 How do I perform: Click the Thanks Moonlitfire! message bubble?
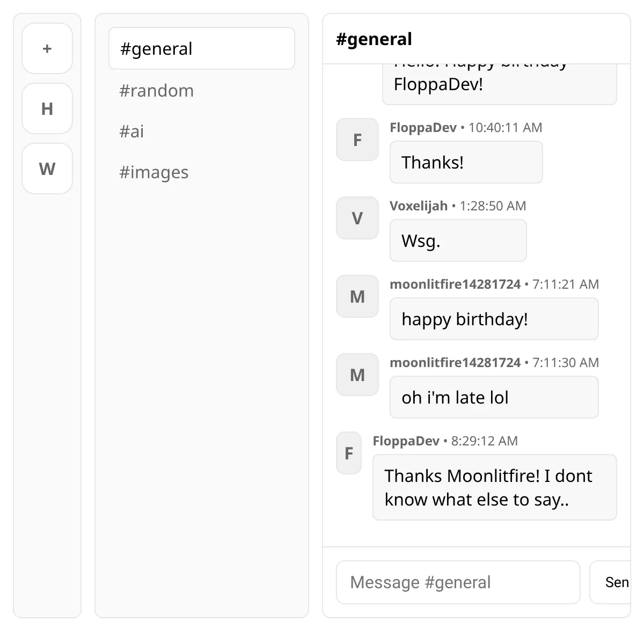(495, 487)
